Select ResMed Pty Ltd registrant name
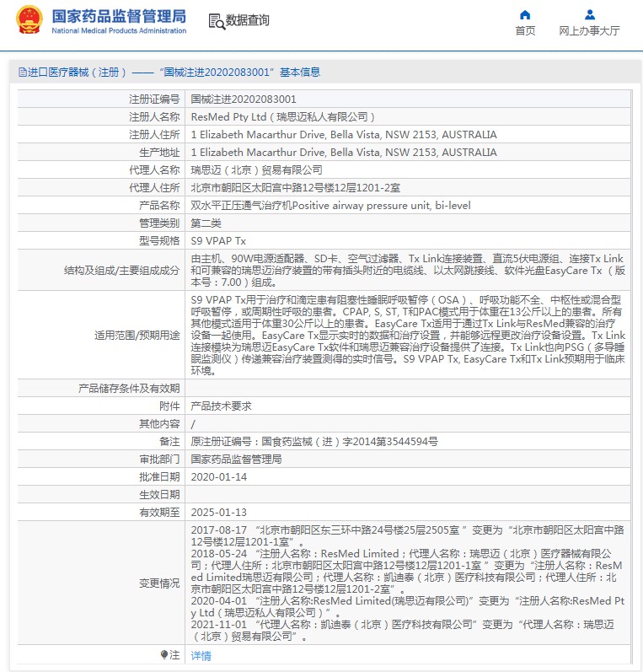The image size is (643, 672). pos(282,116)
